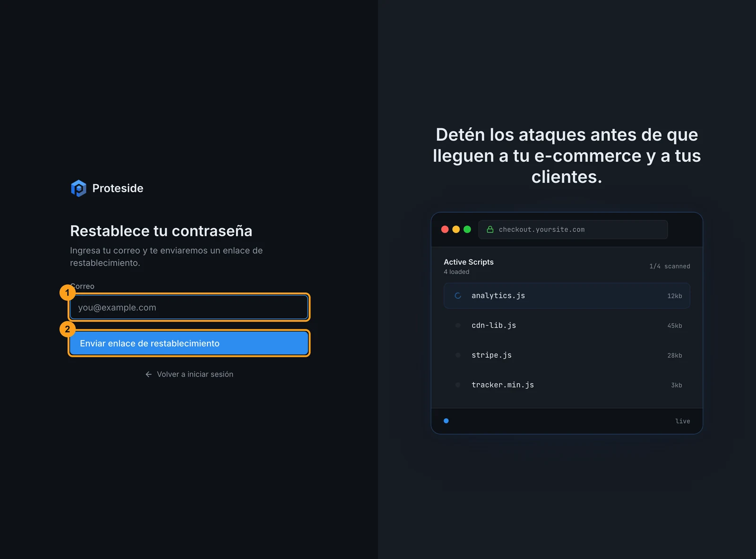Click Enviar enlace de restablecimiento button

[189, 343]
